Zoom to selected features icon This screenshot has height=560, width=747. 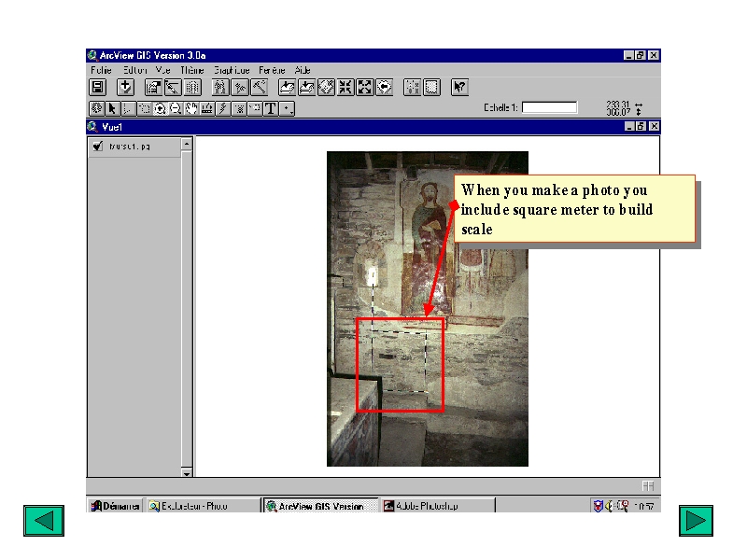[x=326, y=87]
